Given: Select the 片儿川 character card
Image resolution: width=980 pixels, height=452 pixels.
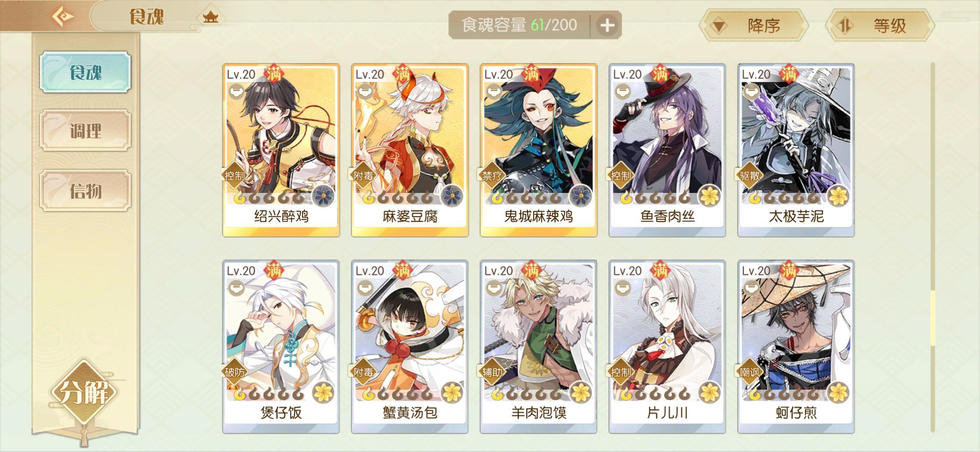Looking at the screenshot, I should click(x=667, y=347).
